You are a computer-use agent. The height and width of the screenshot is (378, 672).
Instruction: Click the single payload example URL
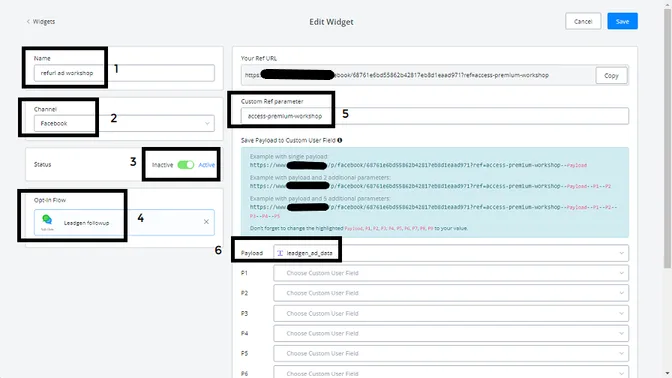(x=418, y=165)
